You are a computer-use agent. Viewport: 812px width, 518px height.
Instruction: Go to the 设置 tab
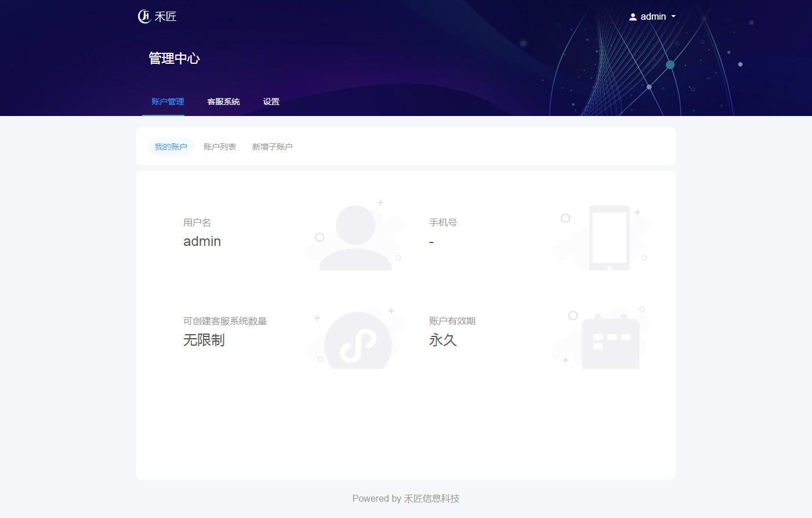(271, 102)
